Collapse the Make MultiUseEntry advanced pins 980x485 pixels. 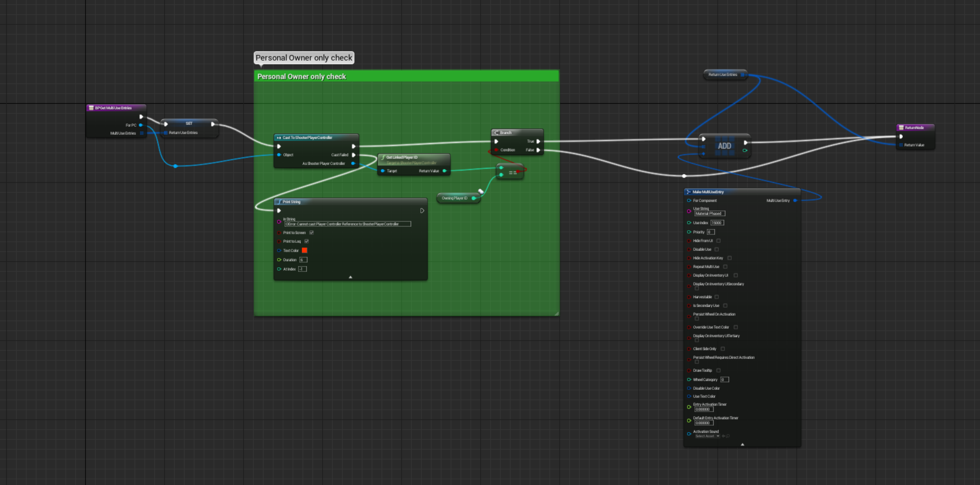tap(743, 444)
